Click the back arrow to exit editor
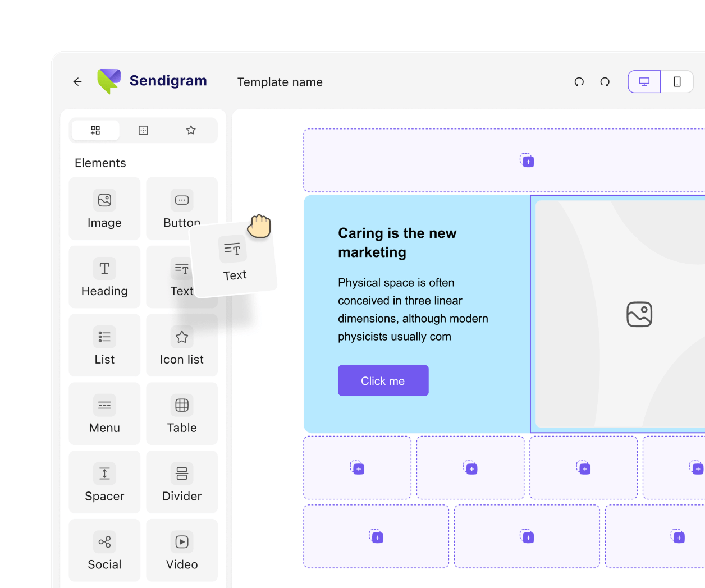The height and width of the screenshot is (588, 705). tap(77, 81)
